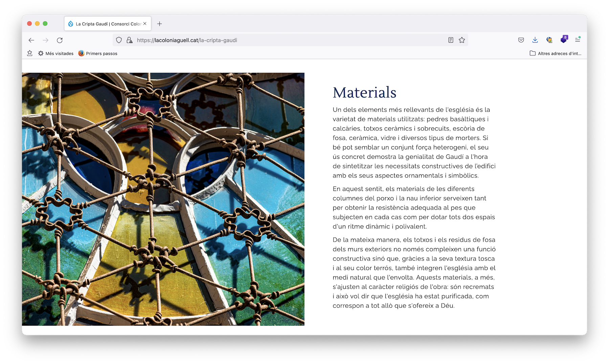
Task: Open the Primers passos bookmark
Action: [98, 53]
